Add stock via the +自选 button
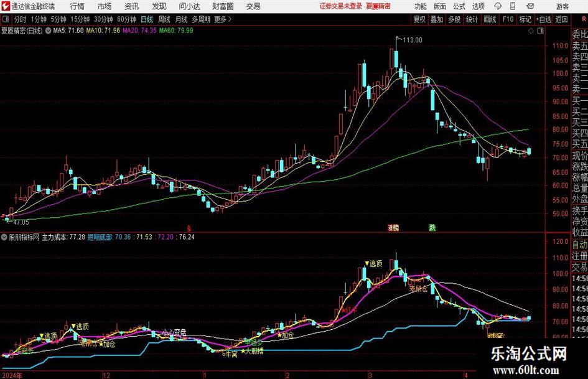The image size is (588, 379). [543, 19]
